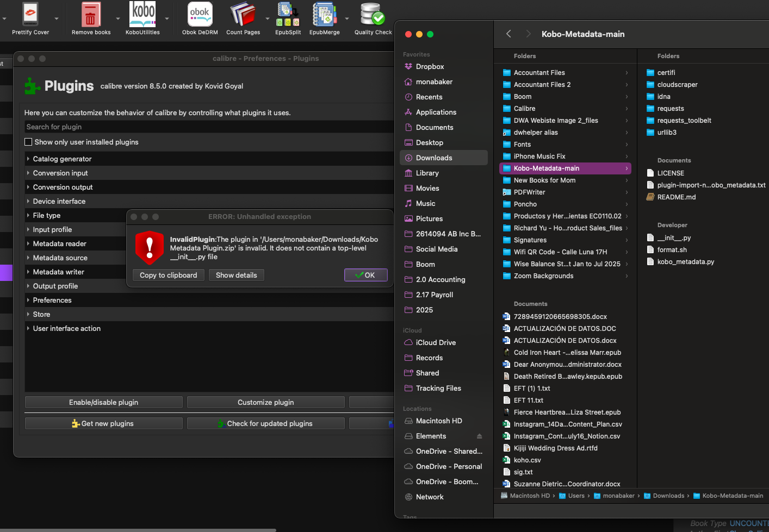Click the Show details button
Viewport: 769px width, 532px height.
click(236, 275)
